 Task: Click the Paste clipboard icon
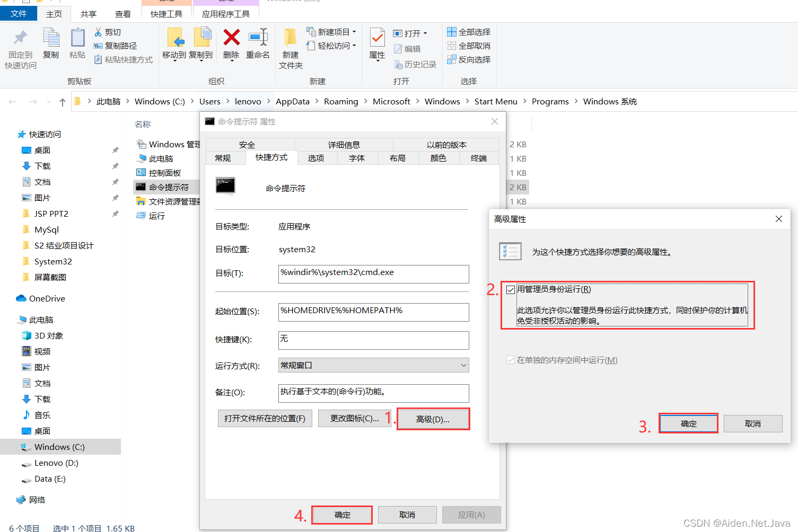tap(77, 38)
